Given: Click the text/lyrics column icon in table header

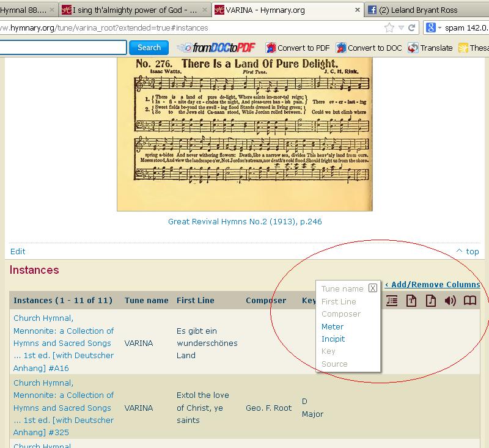Looking at the screenshot, I should click(x=392, y=300).
